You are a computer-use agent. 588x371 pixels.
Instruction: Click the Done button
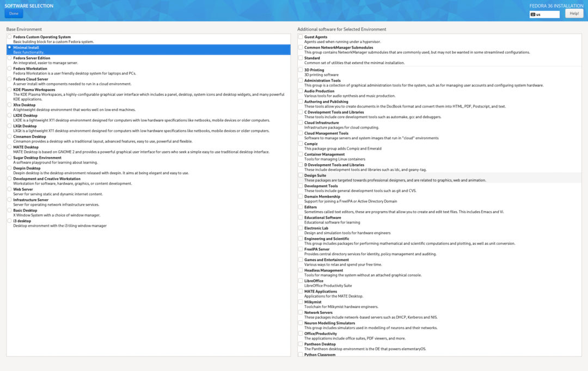[14, 14]
